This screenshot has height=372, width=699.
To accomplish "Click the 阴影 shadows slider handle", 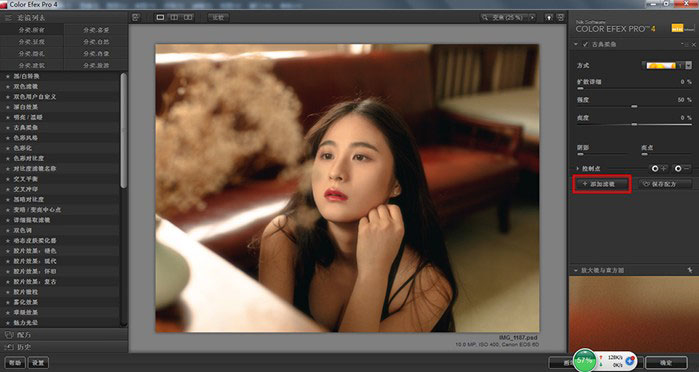I will point(580,154).
